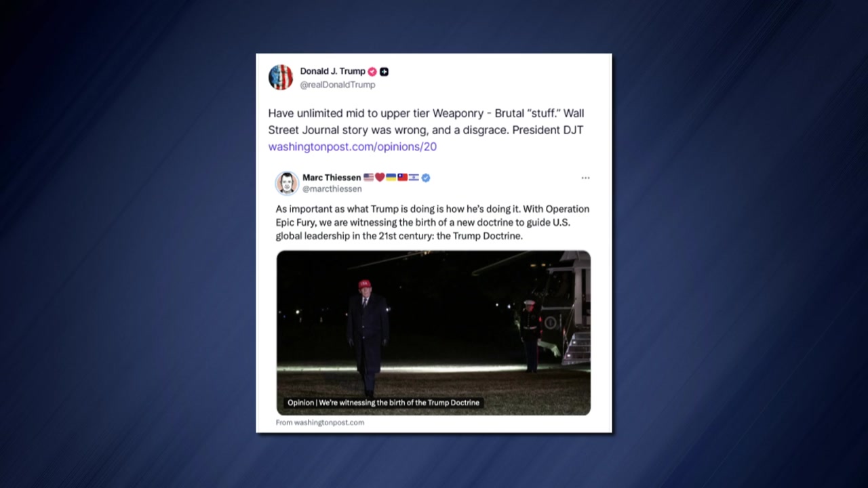Open Marc Thiessen's cartoon profile avatar
This screenshot has width=868, height=488.
pos(287,183)
